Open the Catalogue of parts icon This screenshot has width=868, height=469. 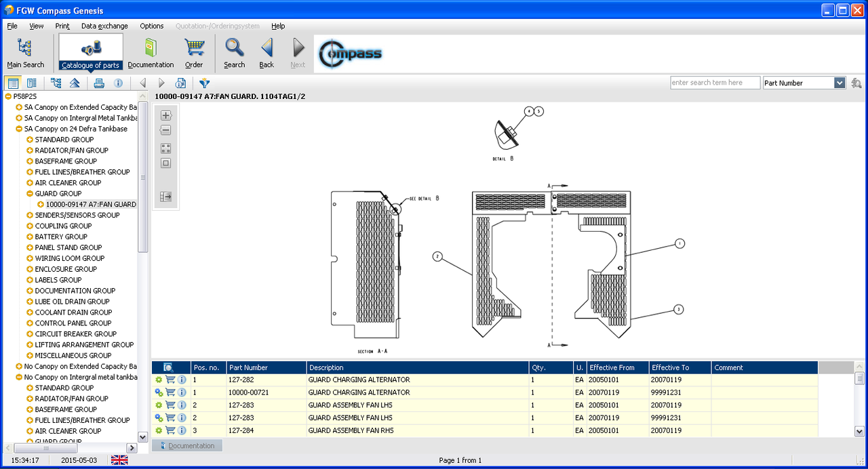coord(91,53)
